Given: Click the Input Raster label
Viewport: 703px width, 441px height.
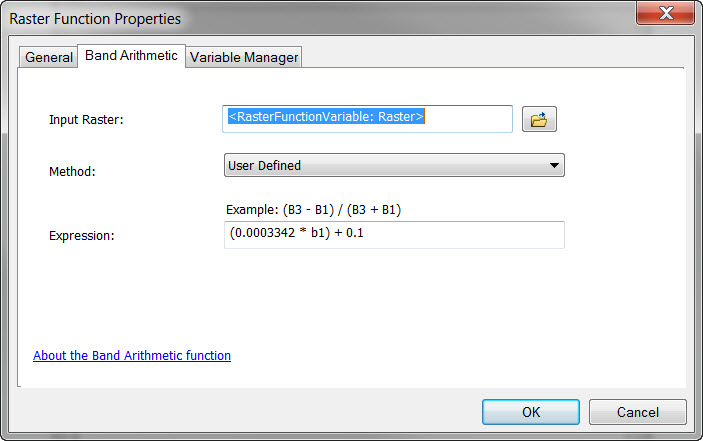Looking at the screenshot, I should [x=86, y=120].
